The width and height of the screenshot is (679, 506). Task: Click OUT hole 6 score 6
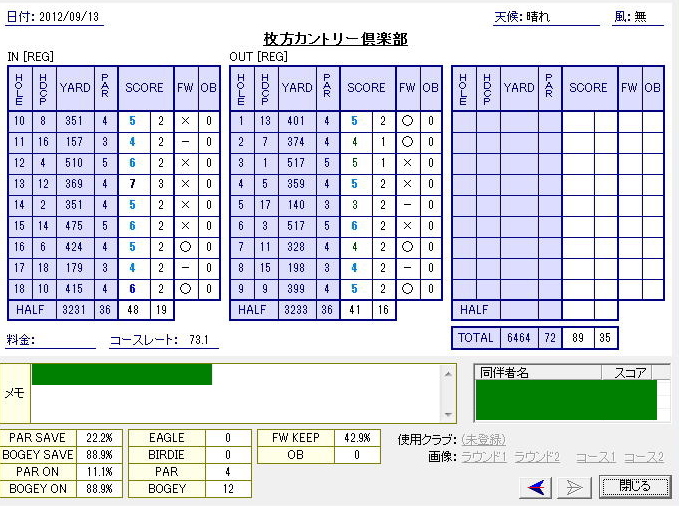(355, 226)
